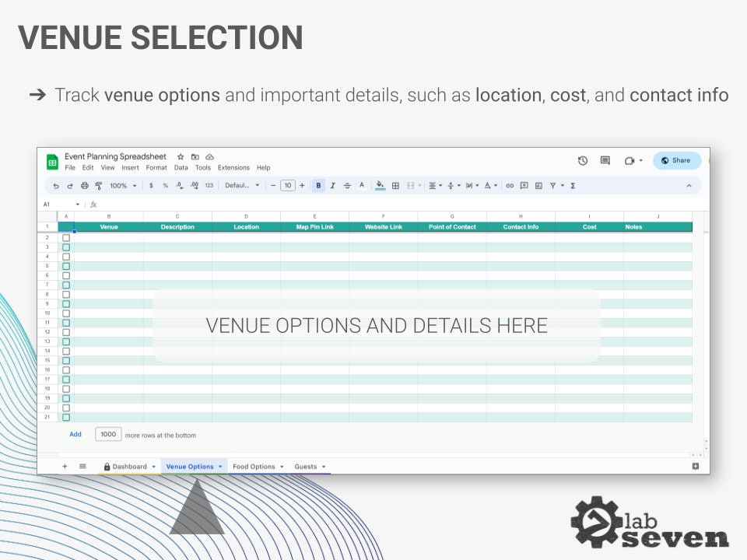The height and width of the screenshot is (560, 747).
Task: Open text rotation dropdown
Action: [491, 186]
